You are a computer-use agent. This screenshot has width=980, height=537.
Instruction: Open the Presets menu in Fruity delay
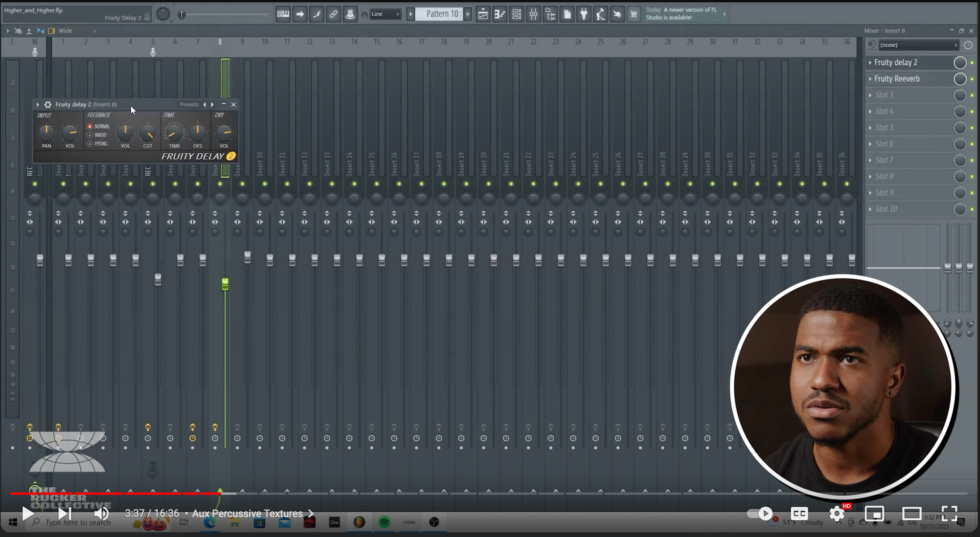(x=190, y=104)
